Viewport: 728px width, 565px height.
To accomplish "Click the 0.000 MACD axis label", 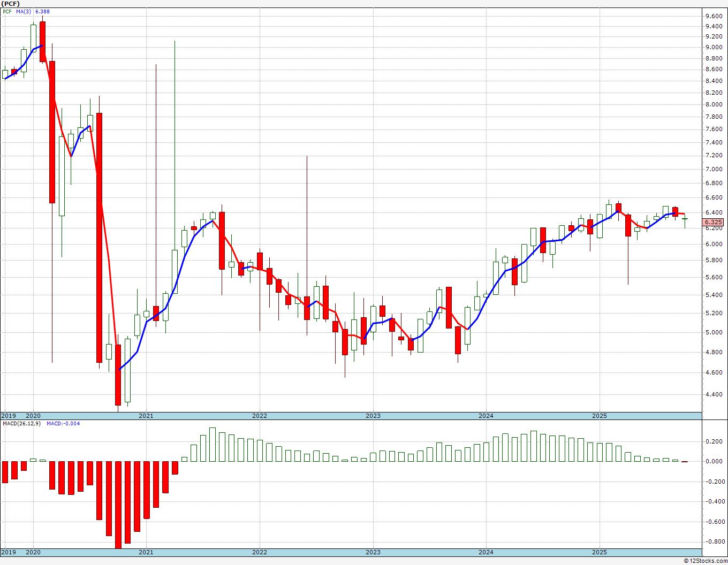I will click(714, 461).
